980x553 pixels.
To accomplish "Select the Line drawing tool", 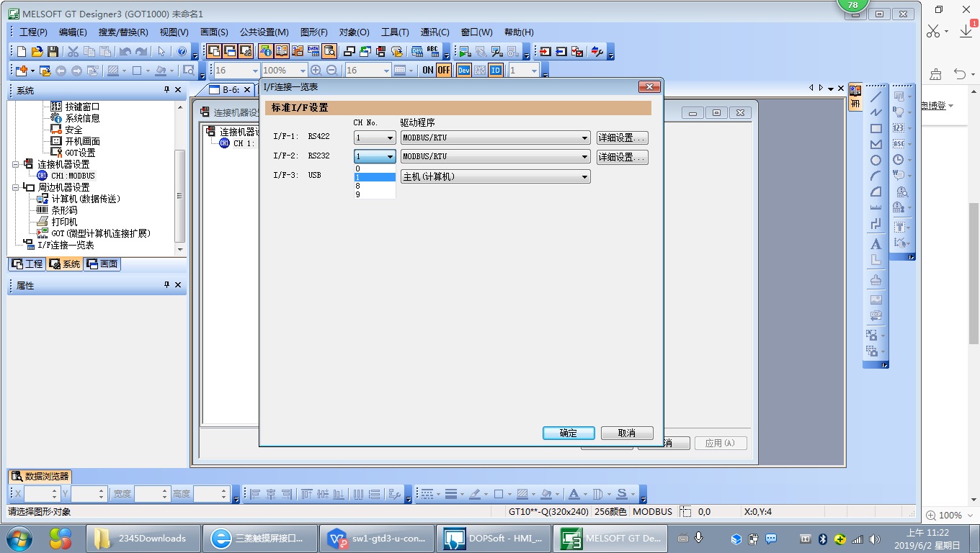I will coord(876,97).
